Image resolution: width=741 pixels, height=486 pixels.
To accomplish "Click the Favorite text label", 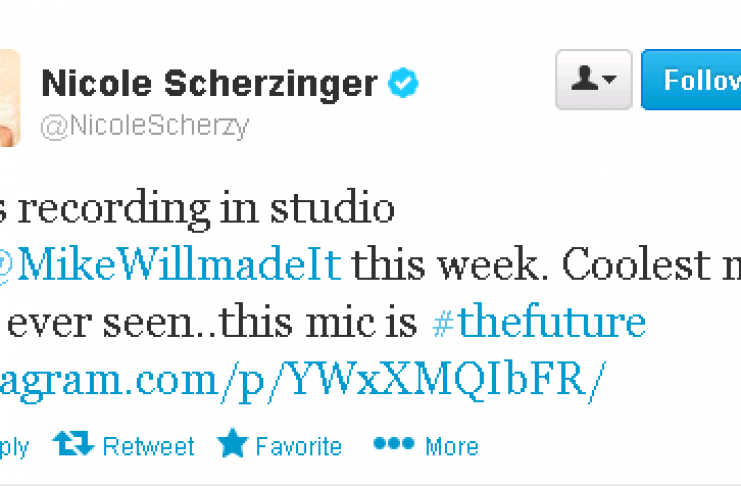I will 298,446.
